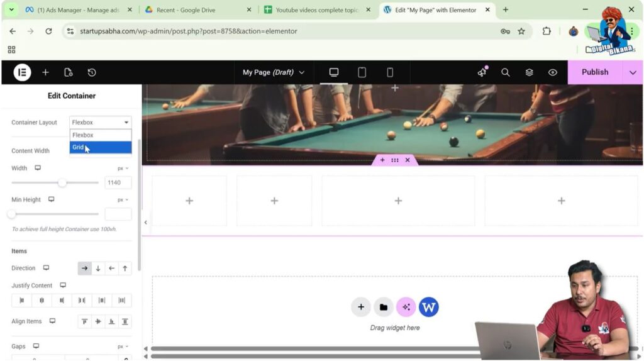Open the My Page (Draft) dropdown
Image resolution: width=644 pixels, height=361 pixels.
coord(274,72)
